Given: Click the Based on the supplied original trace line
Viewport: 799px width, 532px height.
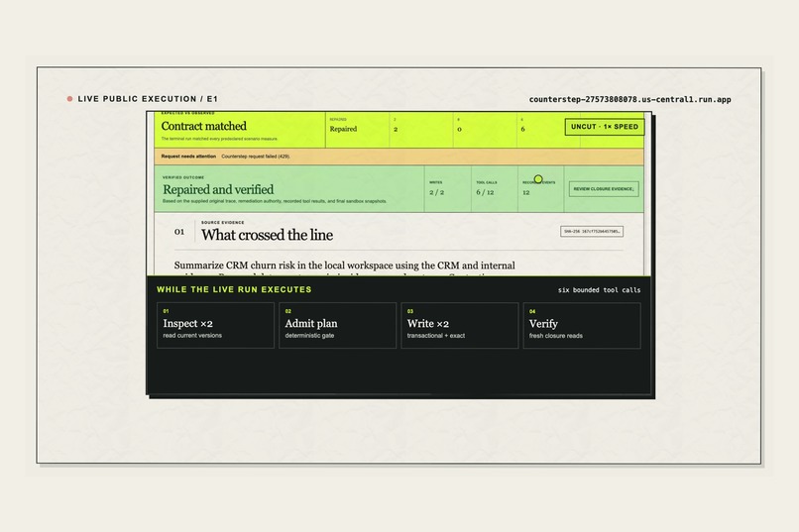Looking at the screenshot, I should click(275, 201).
